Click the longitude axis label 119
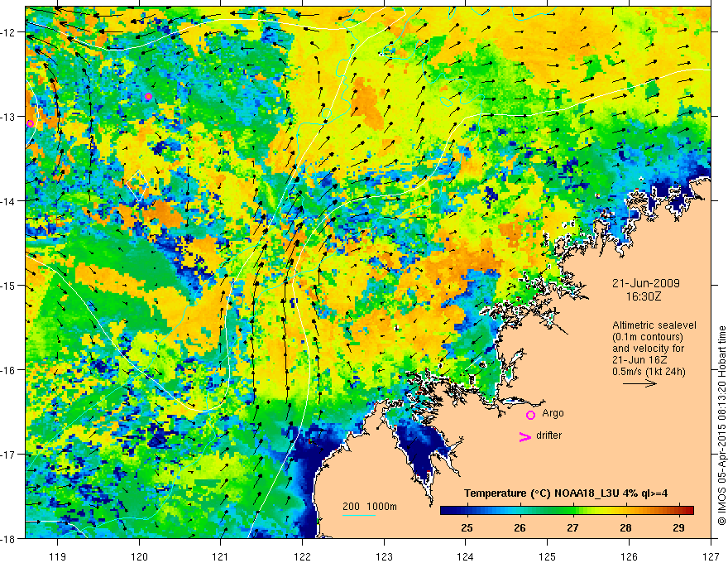 point(58,556)
